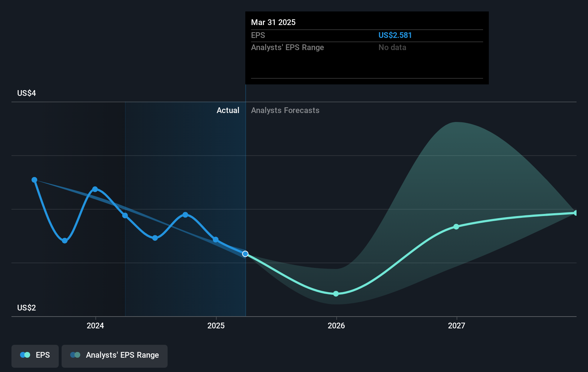Toggle the Analysts' EPS Range legend button

click(x=115, y=356)
